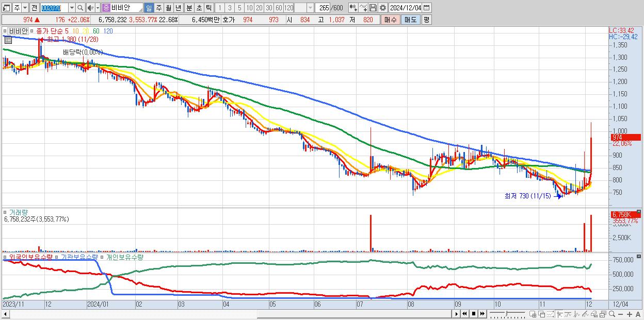Viewport: 644px width, 320px height.
Task: Click the 매도 sell button
Action: (410, 20)
